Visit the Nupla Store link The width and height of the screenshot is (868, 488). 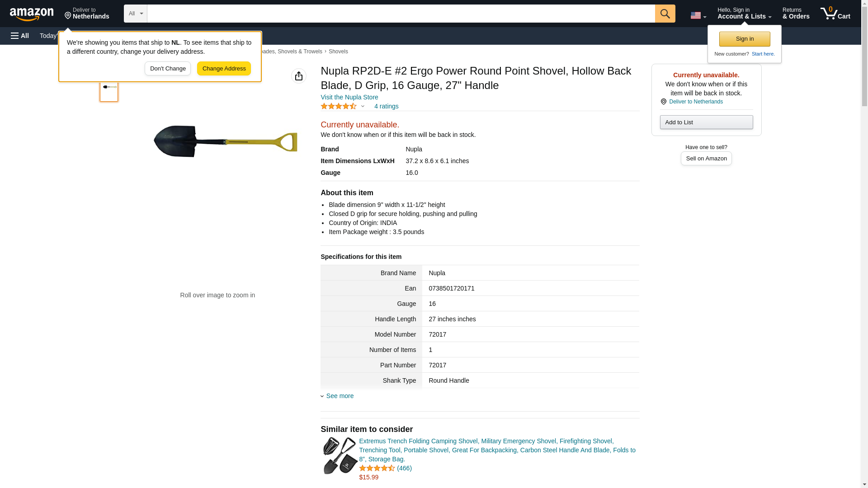pos(349,97)
